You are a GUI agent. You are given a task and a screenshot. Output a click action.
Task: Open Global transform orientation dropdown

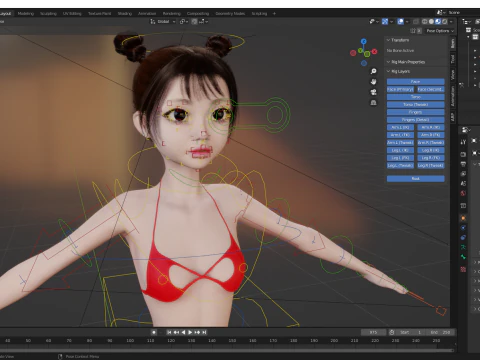click(163, 21)
